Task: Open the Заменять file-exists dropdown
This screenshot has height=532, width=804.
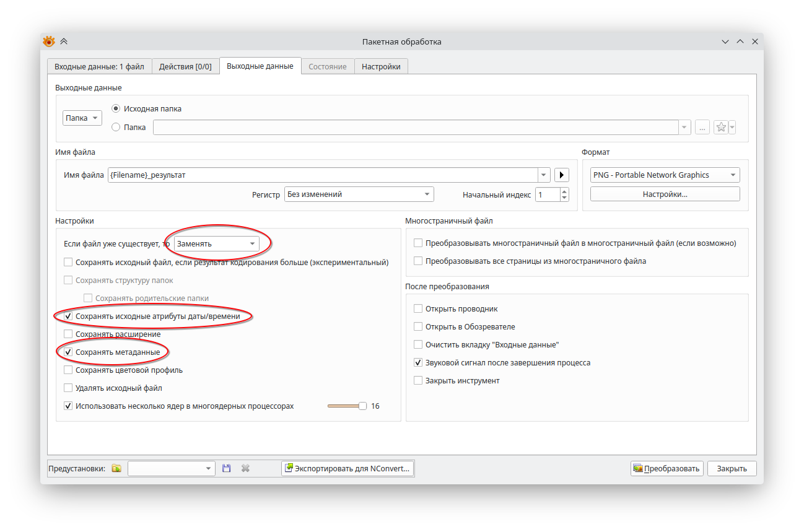Action: coord(217,244)
